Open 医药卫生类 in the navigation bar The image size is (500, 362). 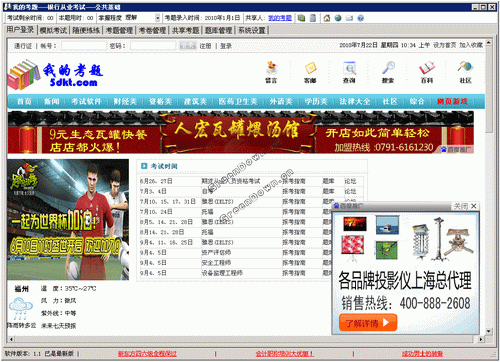pyautogui.click(x=238, y=101)
